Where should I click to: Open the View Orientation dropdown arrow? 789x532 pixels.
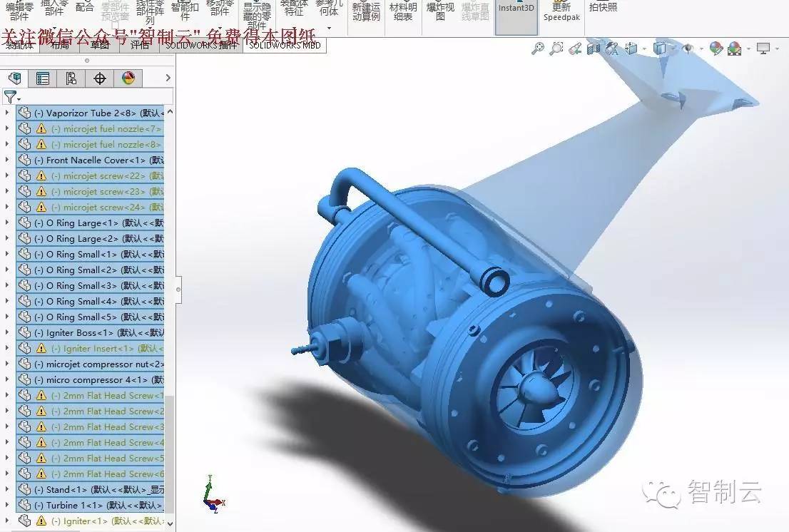point(643,48)
